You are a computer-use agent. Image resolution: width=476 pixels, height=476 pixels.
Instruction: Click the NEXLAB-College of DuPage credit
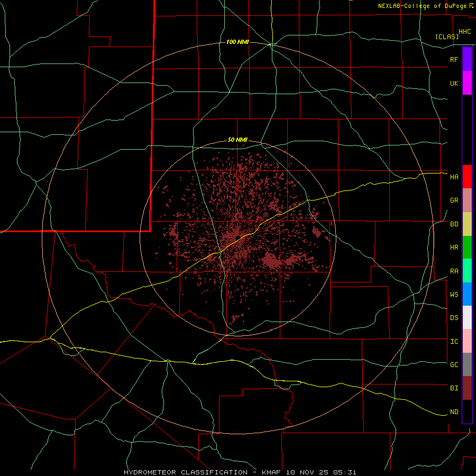pyautogui.click(x=424, y=6)
